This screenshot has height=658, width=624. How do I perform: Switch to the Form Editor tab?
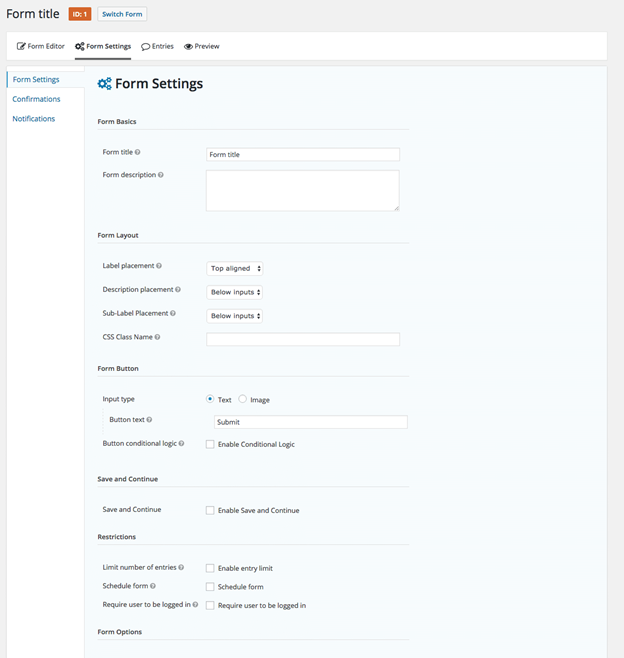pos(41,46)
